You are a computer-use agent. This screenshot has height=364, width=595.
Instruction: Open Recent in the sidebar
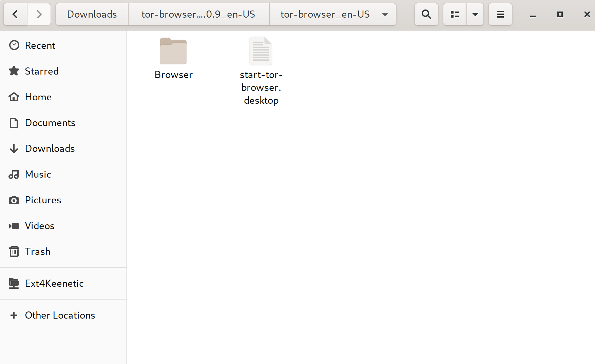(x=63, y=45)
